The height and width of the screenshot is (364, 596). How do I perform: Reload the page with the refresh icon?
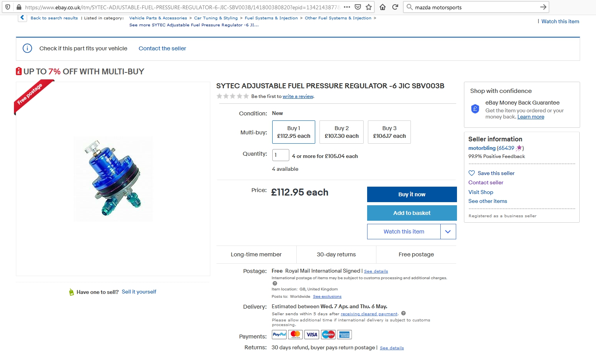pos(395,7)
